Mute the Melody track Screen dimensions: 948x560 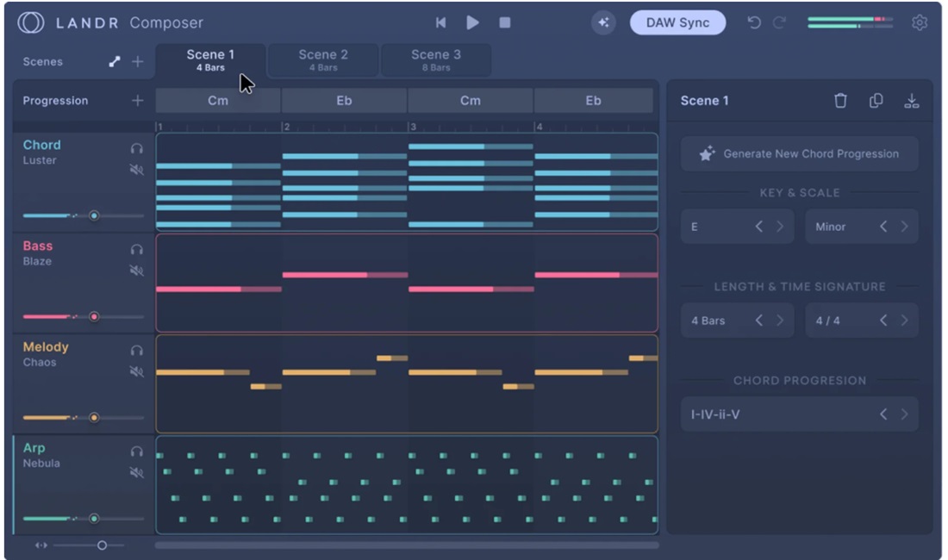tap(137, 371)
